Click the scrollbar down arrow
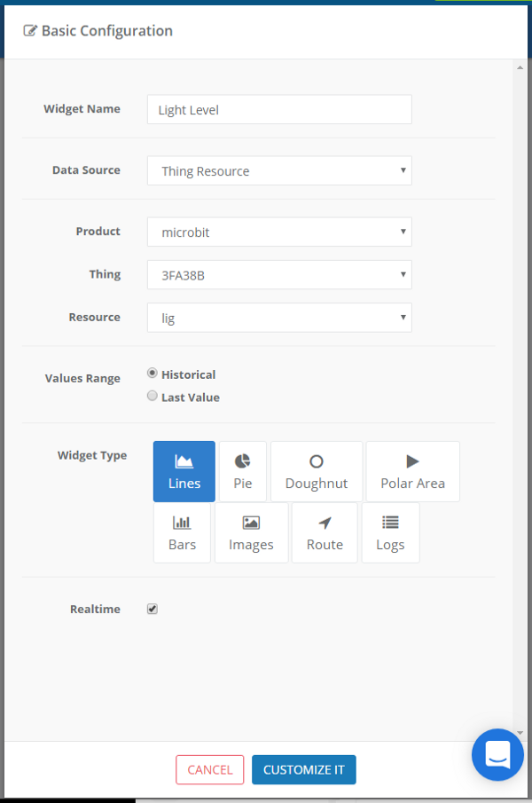 pyautogui.click(x=520, y=733)
